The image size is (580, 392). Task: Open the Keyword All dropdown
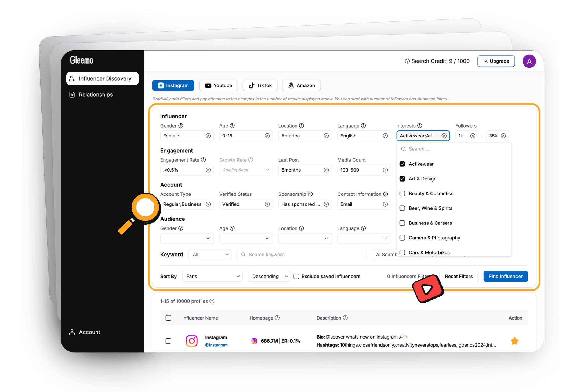[x=210, y=255]
